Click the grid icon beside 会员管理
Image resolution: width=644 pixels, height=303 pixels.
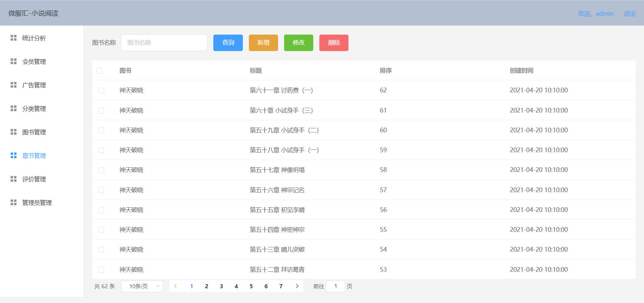(x=13, y=61)
